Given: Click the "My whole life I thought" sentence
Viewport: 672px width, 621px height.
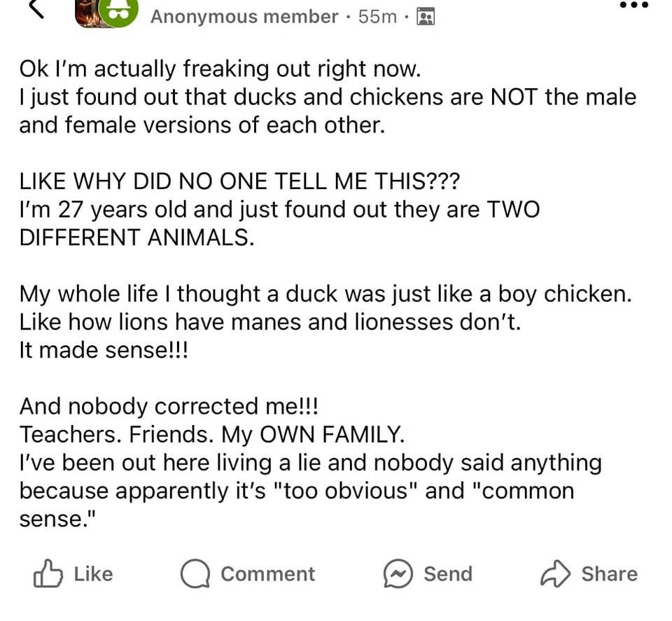Looking at the screenshot, I should tap(325, 294).
